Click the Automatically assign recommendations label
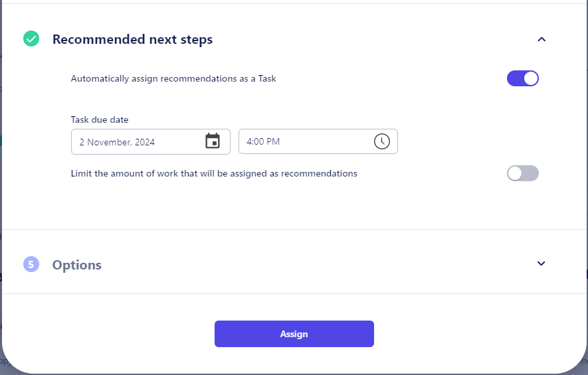The height and width of the screenshot is (375, 588). point(173,79)
